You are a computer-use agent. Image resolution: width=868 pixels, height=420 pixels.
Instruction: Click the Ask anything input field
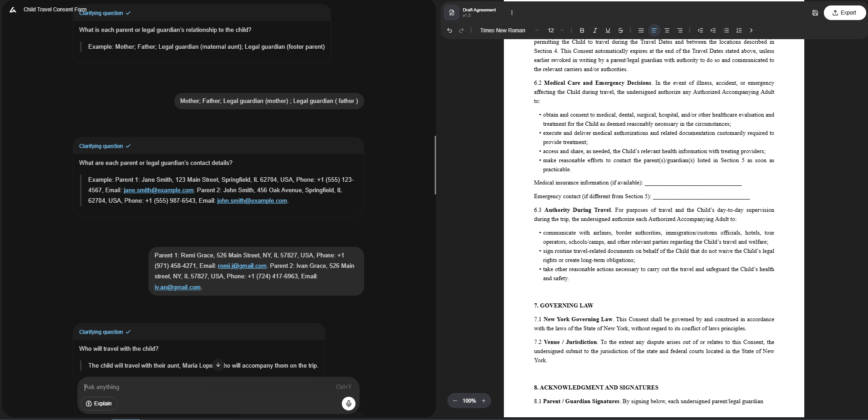(x=182, y=387)
